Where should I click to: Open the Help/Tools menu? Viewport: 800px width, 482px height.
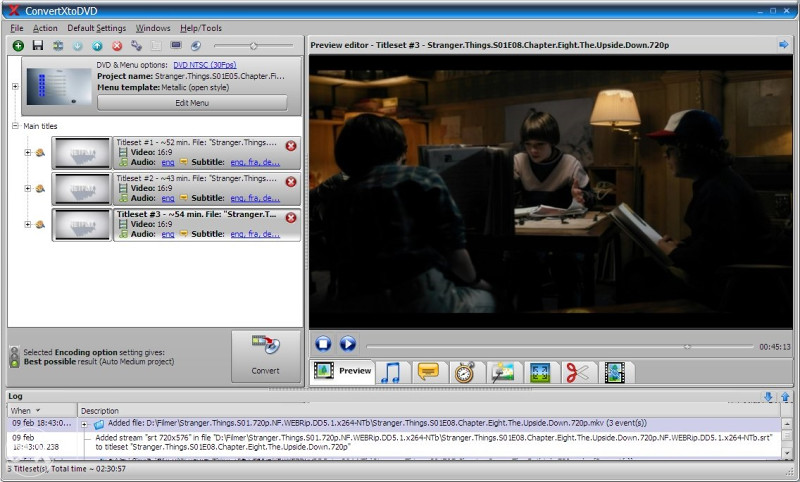tap(201, 28)
